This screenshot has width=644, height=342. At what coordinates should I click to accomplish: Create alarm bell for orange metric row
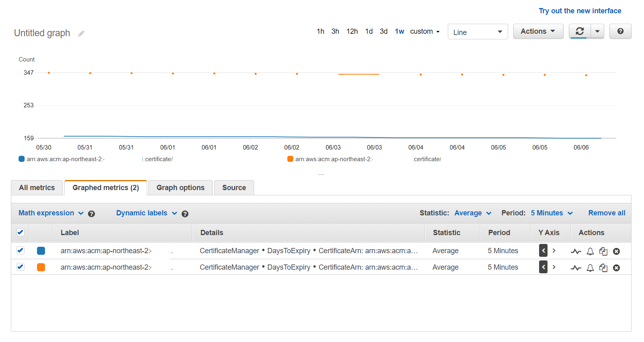click(x=590, y=268)
